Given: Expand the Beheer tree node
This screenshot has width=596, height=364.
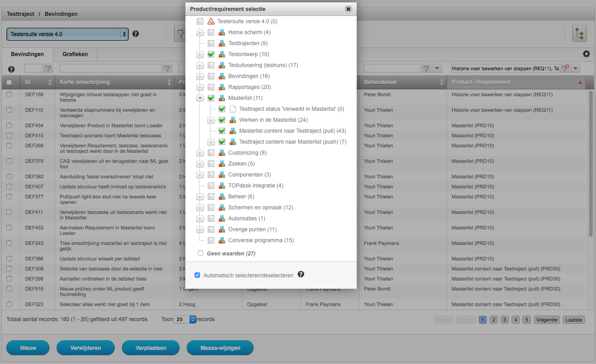Looking at the screenshot, I should click(200, 197).
